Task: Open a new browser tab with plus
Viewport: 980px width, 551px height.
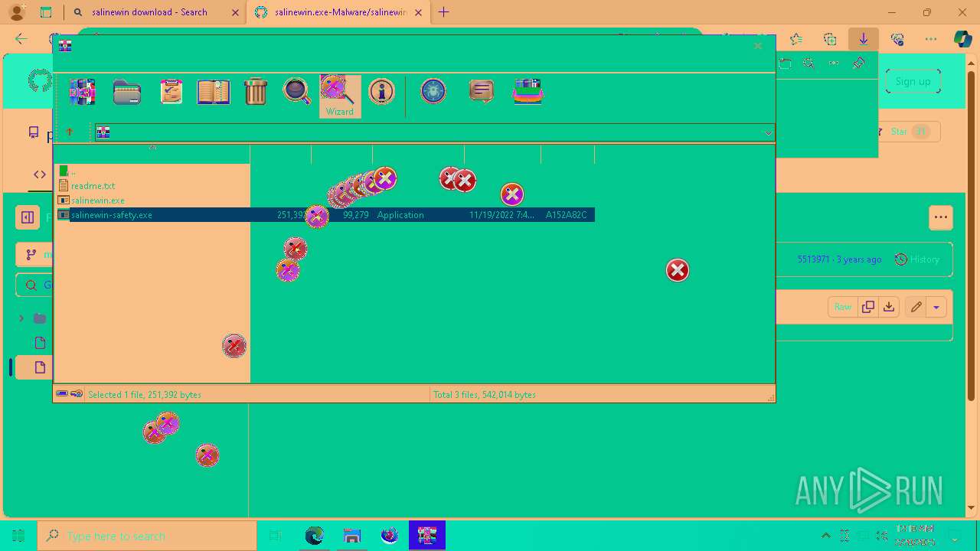Action: pos(443,12)
